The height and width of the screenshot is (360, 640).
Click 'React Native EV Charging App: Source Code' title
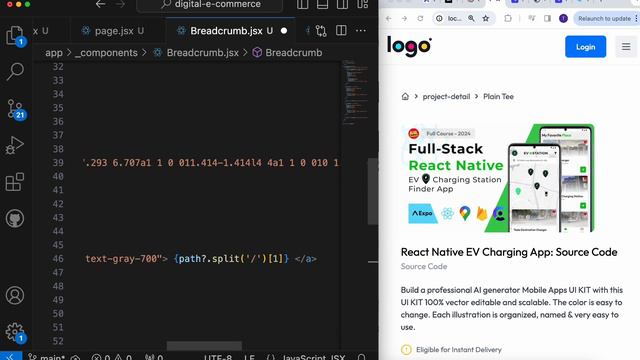coord(509,252)
